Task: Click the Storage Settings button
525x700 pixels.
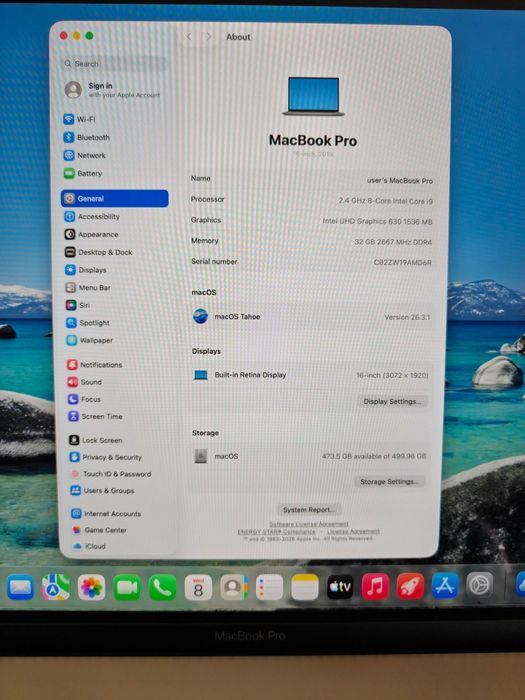Action: [x=389, y=481]
